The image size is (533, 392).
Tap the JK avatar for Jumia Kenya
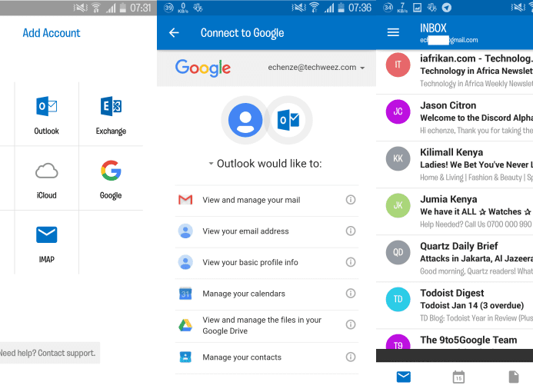point(398,205)
